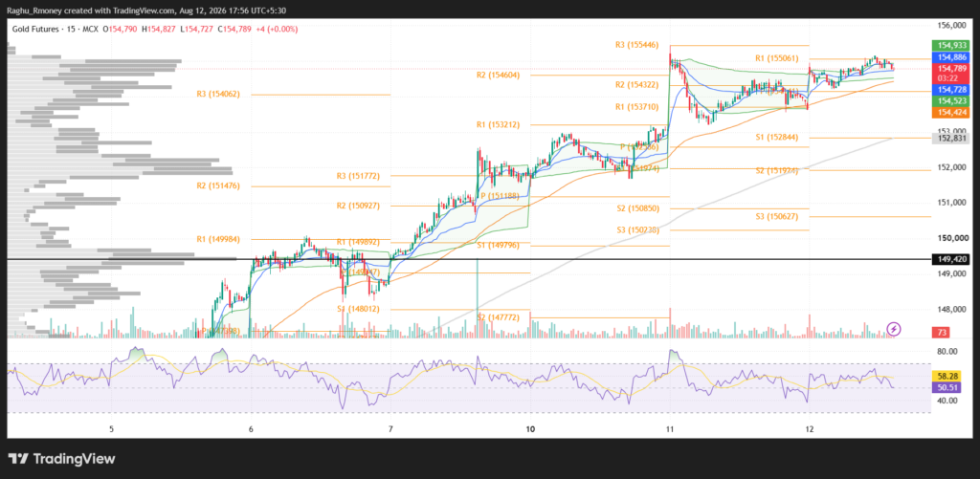Image resolution: width=980 pixels, height=479 pixels.
Task: Click pivot label S3 (150238)
Action: [x=636, y=229]
